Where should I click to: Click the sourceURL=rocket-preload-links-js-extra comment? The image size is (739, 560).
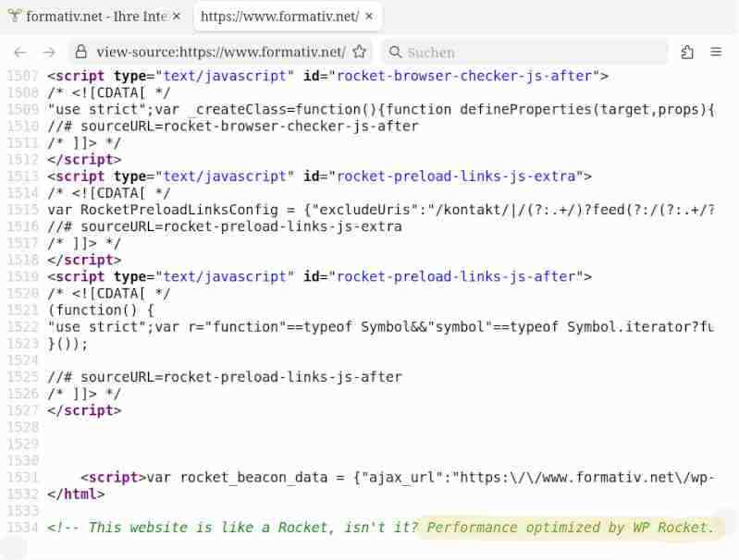[x=225, y=226]
